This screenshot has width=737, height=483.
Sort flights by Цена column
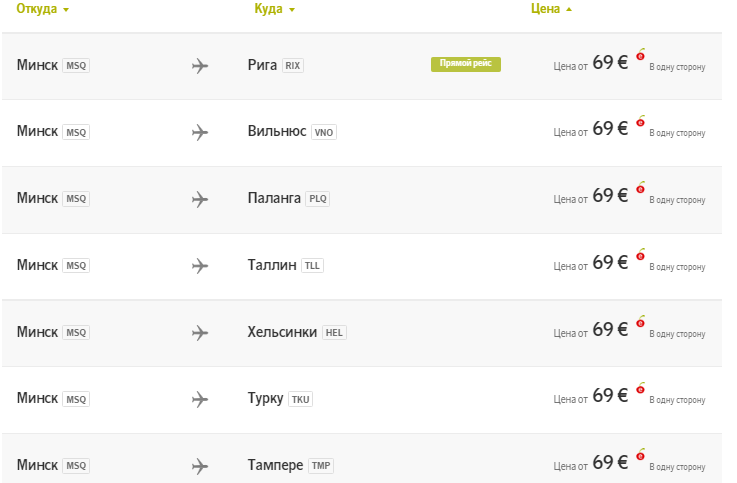click(x=551, y=9)
